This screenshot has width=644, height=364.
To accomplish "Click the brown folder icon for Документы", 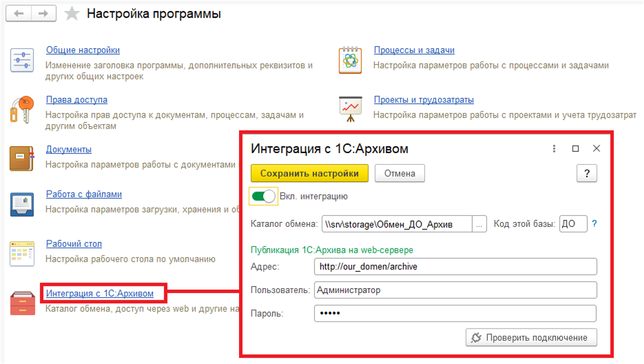I will coord(22,158).
